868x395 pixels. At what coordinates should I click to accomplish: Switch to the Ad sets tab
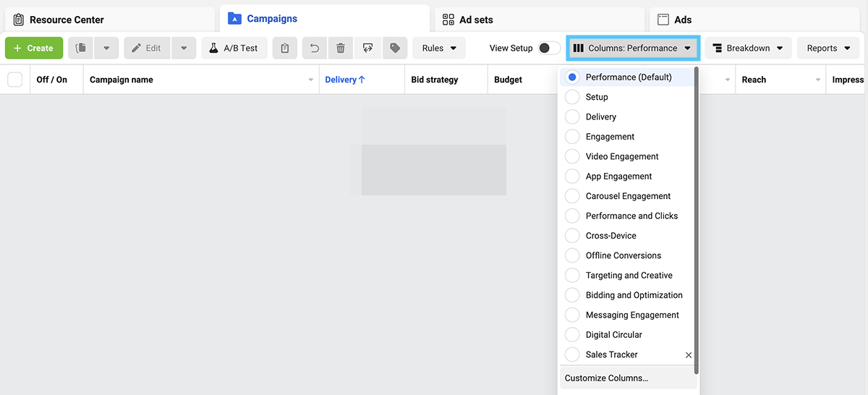(x=540, y=20)
